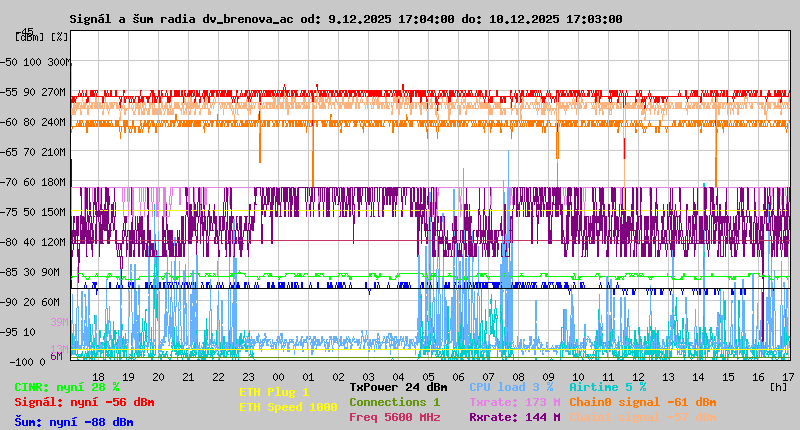Viewport: 800px width, 430px height.
Task: Click the 300M value on the y-axis
Action: coord(59,62)
